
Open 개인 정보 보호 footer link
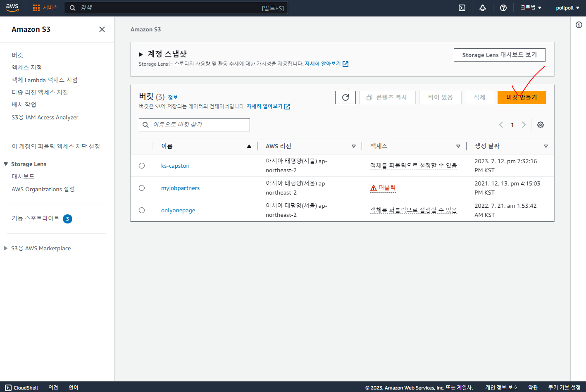pos(501,387)
